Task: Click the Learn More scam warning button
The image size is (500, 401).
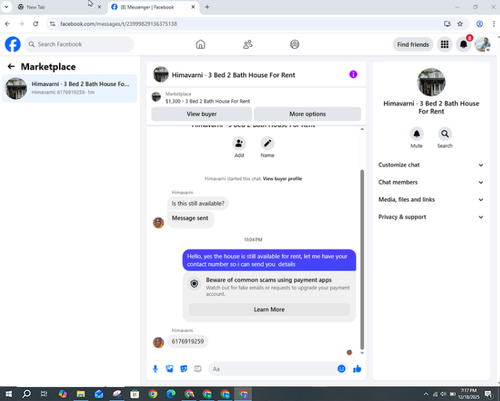Action: pyautogui.click(x=269, y=310)
